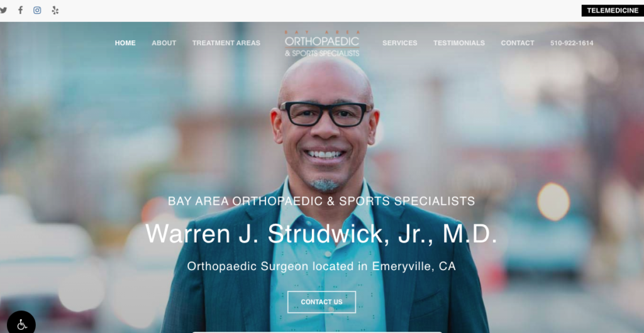Screen dimensions: 644x333
Task: Open the Yelp reviews icon
Action: pos(55,10)
